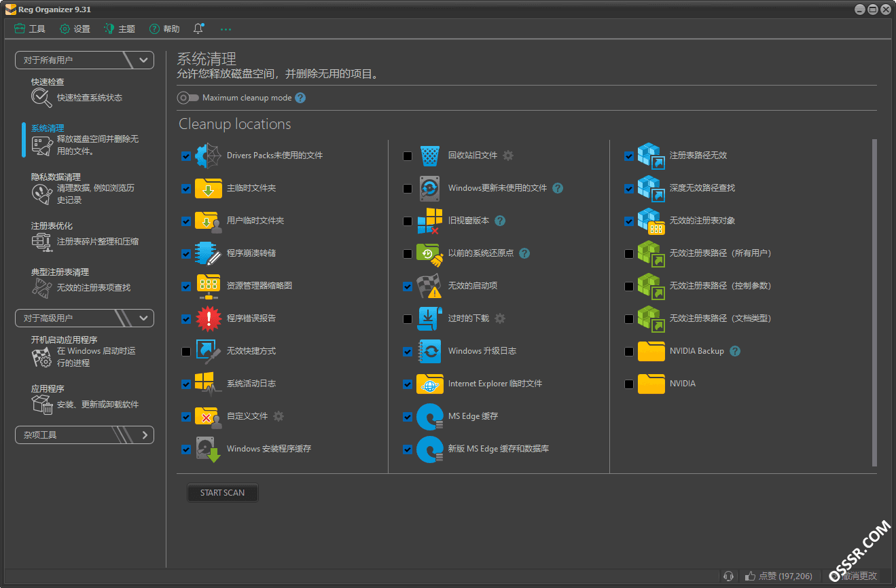Viewport: 896px width, 588px height.
Task: Uncheck the deep invalid path search (深度无效路径查找) checkbox
Action: [629, 188]
